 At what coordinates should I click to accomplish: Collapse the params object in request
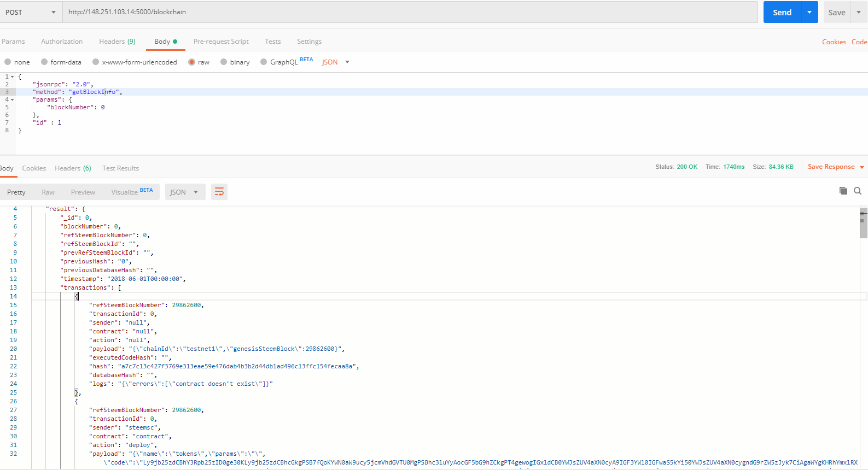point(13,99)
